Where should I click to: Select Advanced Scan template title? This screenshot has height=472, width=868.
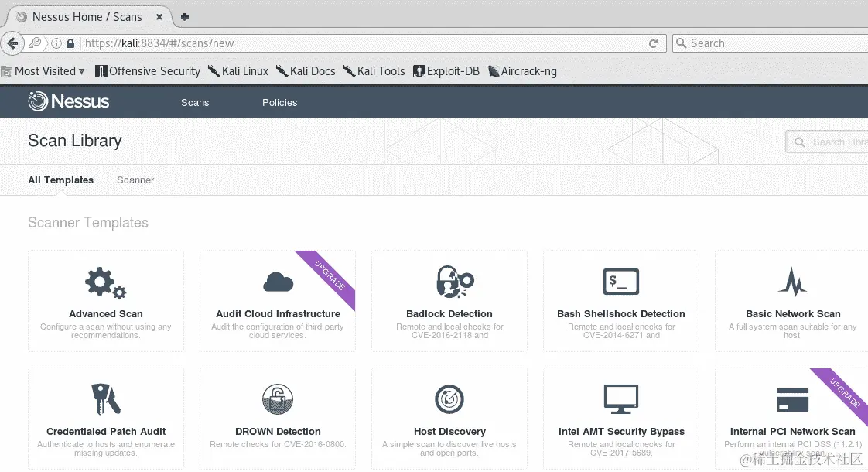tap(106, 313)
